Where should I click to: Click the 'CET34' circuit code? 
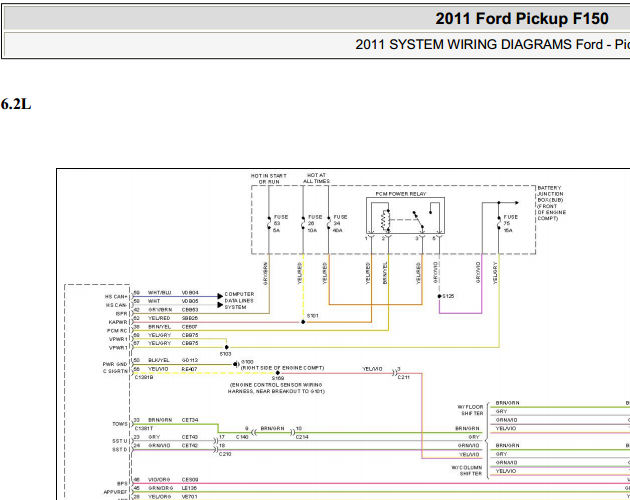[x=190, y=420]
